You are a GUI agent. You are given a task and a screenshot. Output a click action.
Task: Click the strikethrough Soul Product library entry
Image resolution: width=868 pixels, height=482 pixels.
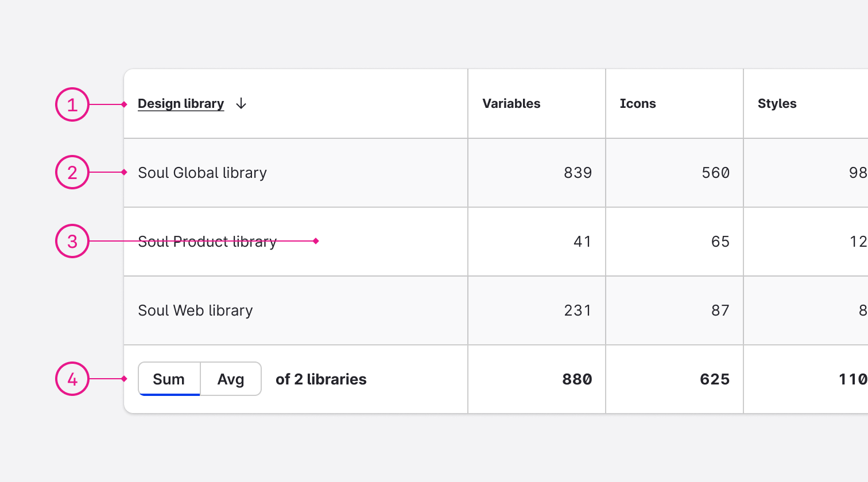tap(207, 242)
